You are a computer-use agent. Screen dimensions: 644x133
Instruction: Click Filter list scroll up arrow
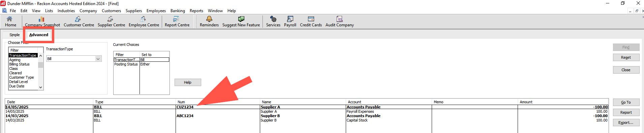(x=41, y=56)
